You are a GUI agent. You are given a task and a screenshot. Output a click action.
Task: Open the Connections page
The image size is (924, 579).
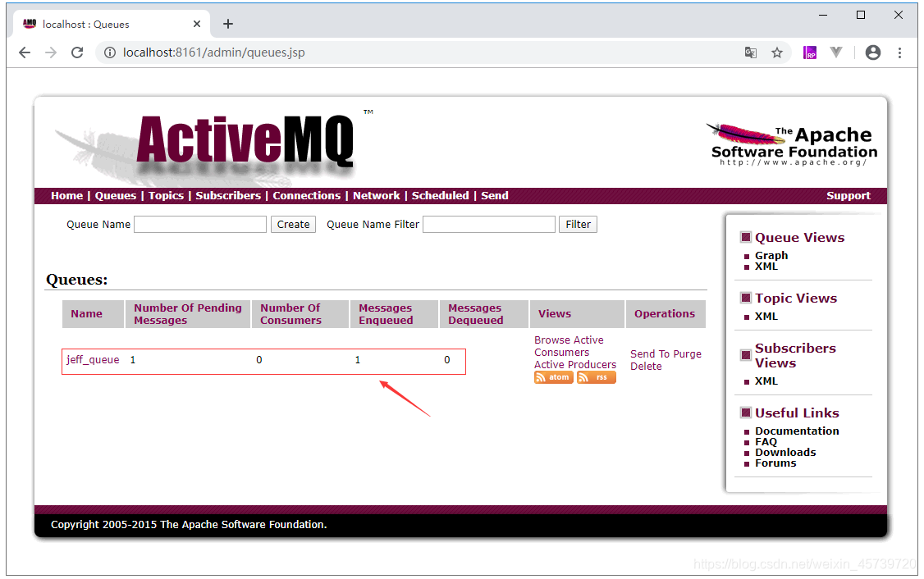(306, 195)
